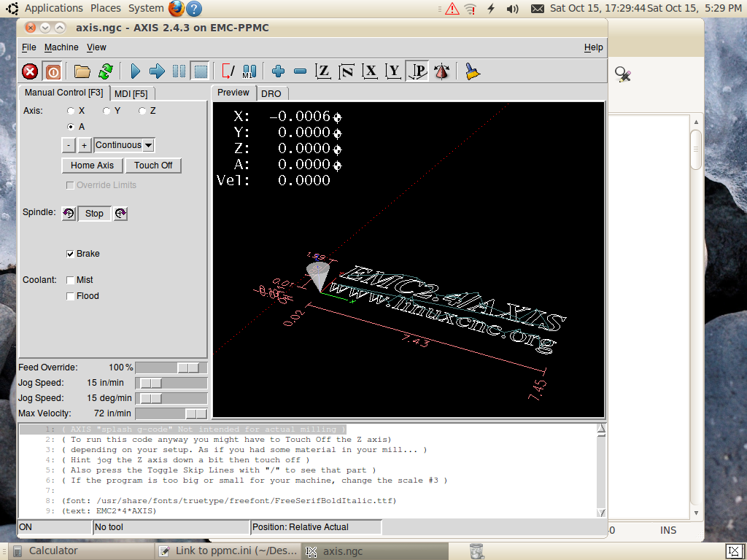Stop the spindle
The height and width of the screenshot is (560, 747).
click(x=94, y=214)
